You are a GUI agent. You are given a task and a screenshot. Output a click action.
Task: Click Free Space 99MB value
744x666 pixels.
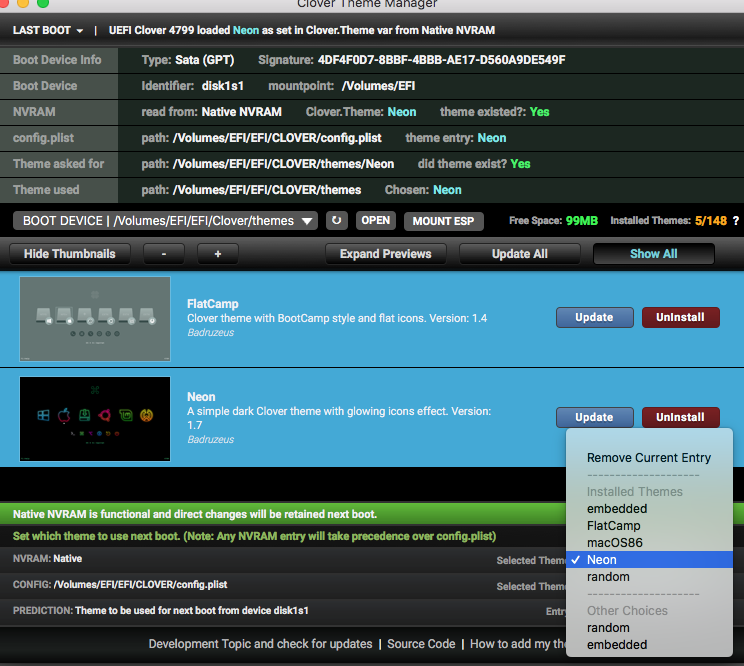(582, 221)
